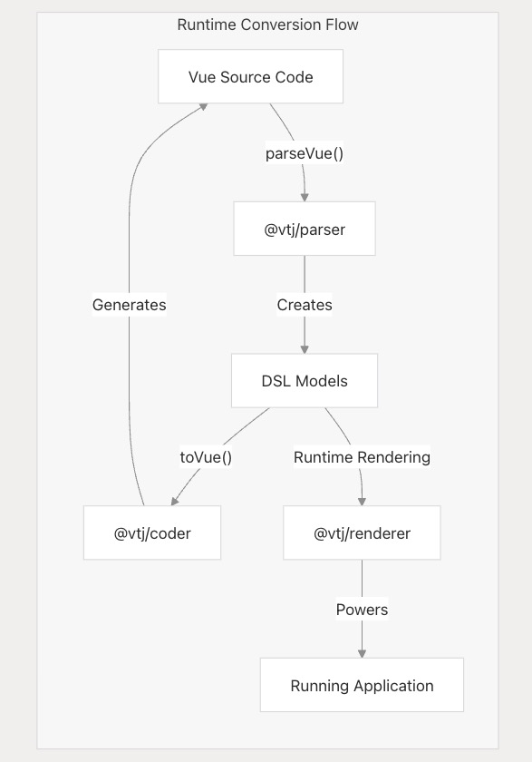Click arrowhead entering DSL Models box
532x762 pixels.
coord(305,349)
